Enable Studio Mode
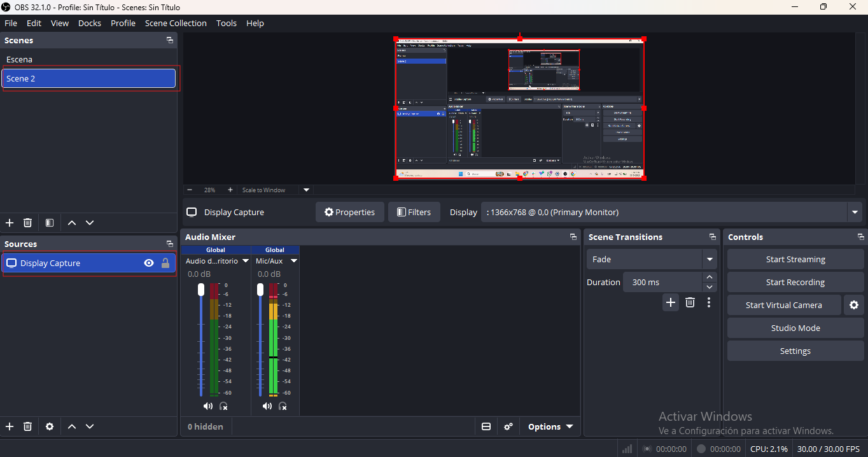Image resolution: width=868 pixels, height=457 pixels. click(795, 328)
